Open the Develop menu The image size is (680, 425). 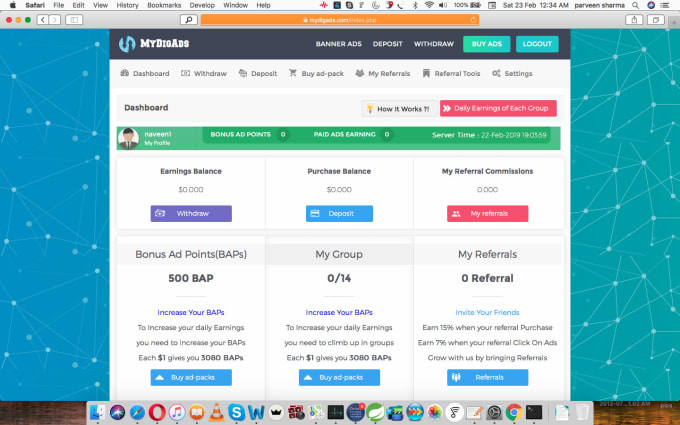coord(202,5)
